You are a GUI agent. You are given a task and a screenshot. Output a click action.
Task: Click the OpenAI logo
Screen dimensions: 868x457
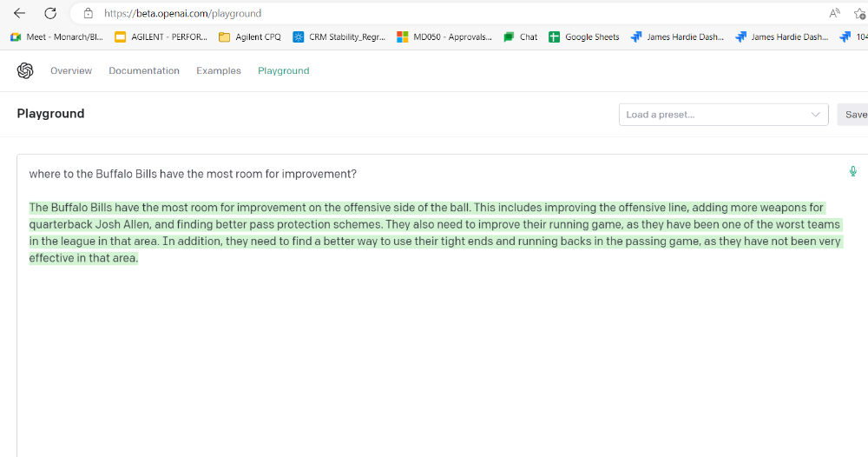click(x=25, y=70)
